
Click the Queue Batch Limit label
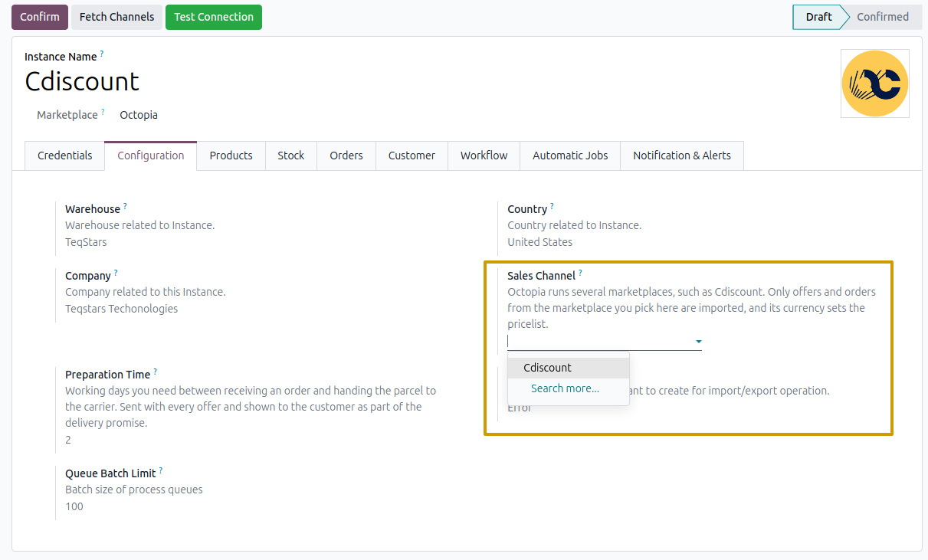coord(110,473)
